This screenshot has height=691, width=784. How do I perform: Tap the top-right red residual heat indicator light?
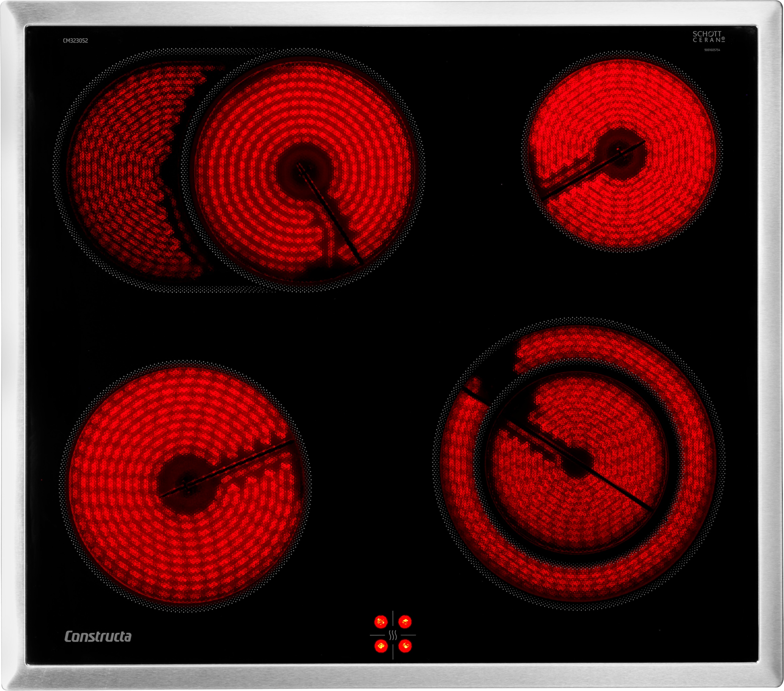click(405, 622)
